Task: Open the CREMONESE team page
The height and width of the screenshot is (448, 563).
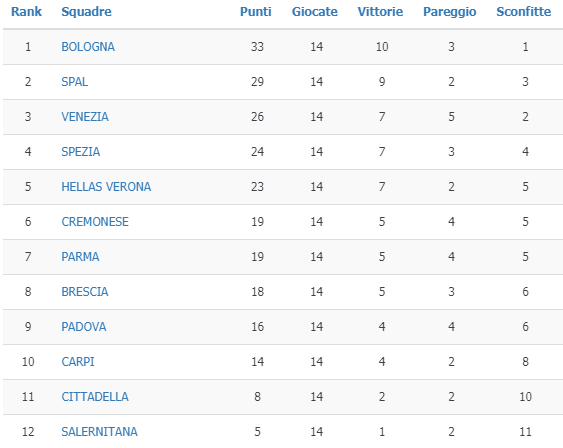Action: pos(95,222)
